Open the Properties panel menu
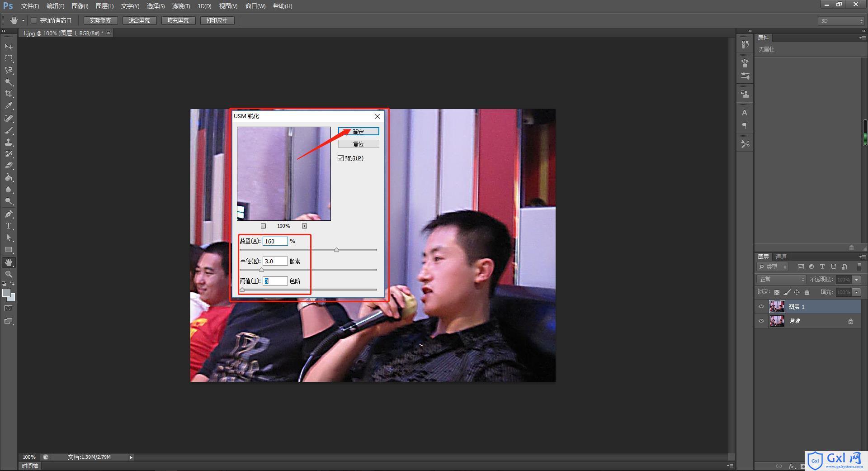 pyautogui.click(x=862, y=38)
